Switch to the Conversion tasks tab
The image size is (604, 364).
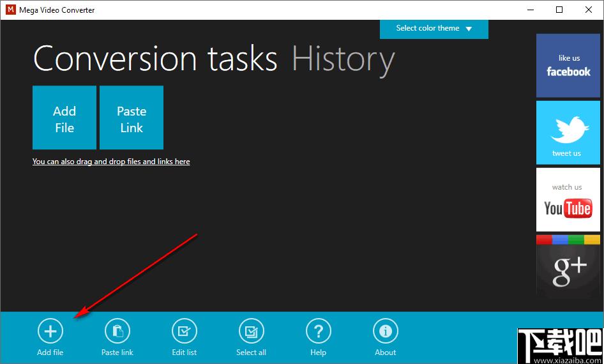tap(155, 59)
